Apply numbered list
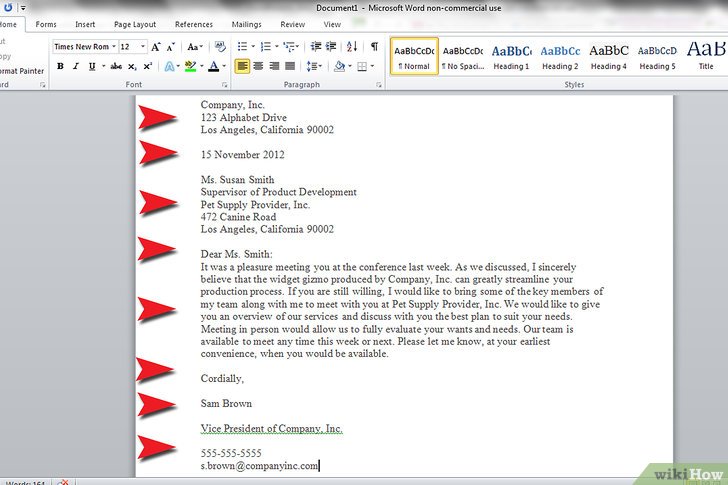The width and height of the screenshot is (728, 485). point(266,46)
